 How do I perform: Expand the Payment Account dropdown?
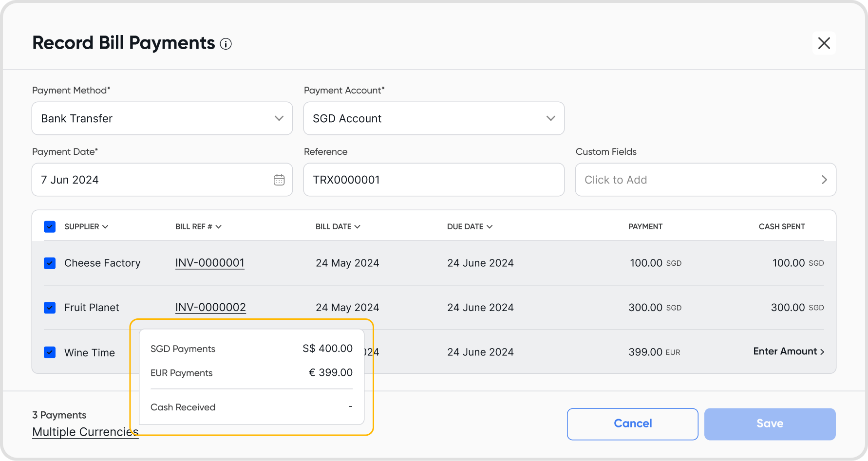434,118
